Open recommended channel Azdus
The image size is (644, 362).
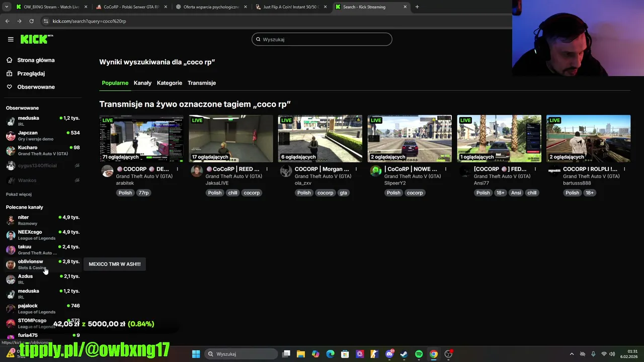point(43,279)
